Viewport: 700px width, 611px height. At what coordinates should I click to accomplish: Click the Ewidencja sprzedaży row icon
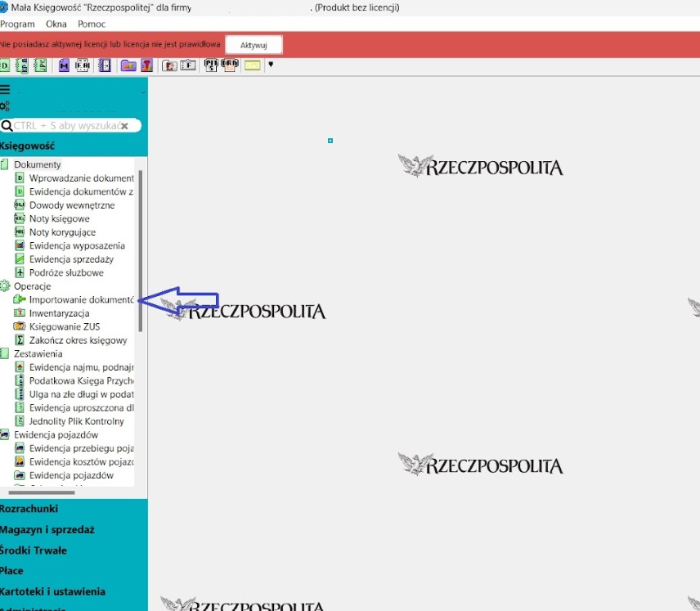[x=19, y=258]
